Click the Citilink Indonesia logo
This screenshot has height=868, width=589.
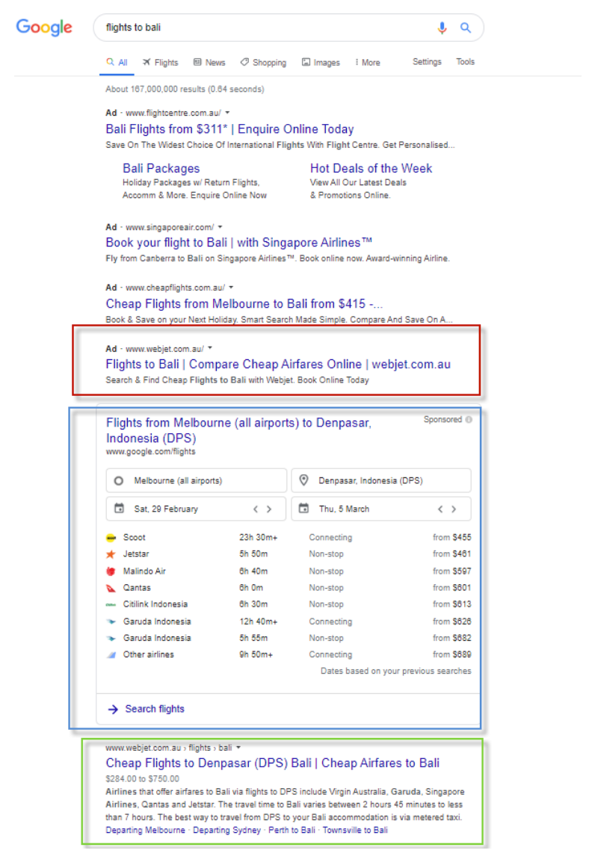click(111, 604)
